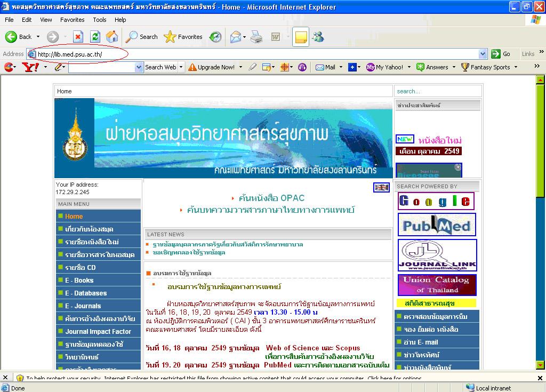546x392 pixels.
Task: Stop page loading with red X icon
Action: [x=78, y=37]
